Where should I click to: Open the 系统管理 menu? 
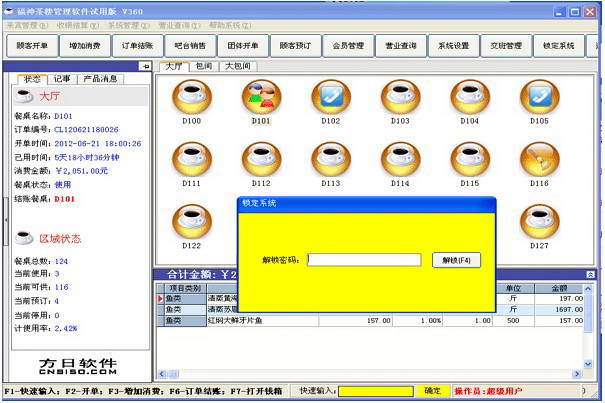coord(128,26)
